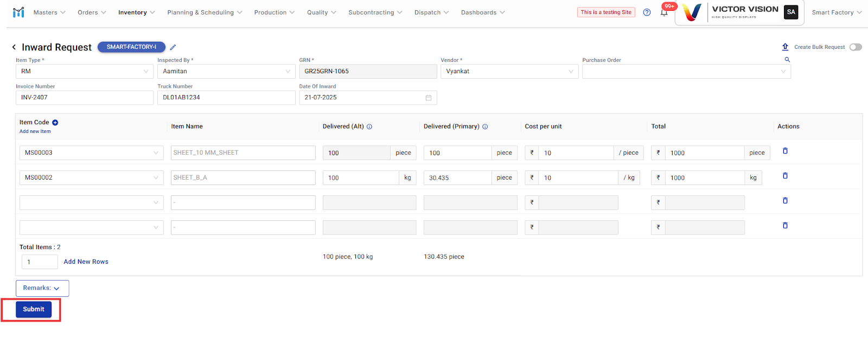The width and height of the screenshot is (868, 356).
Task: Toggle the Create Bulk Request switch
Action: pyautogui.click(x=856, y=47)
